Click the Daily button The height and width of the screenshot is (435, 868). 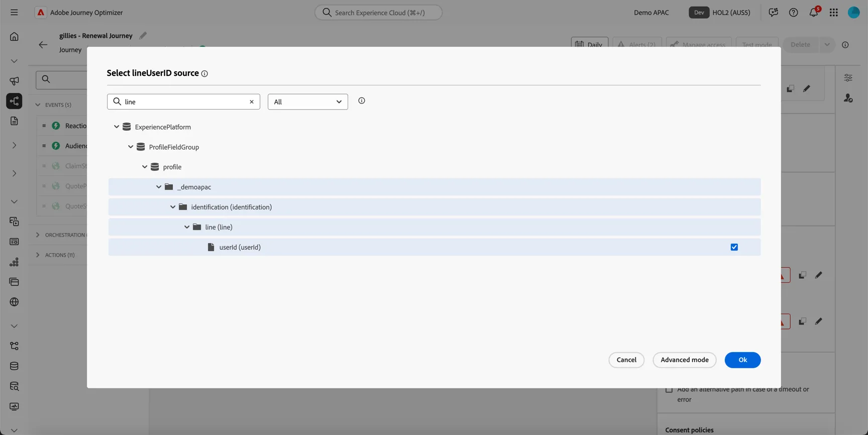pos(590,44)
